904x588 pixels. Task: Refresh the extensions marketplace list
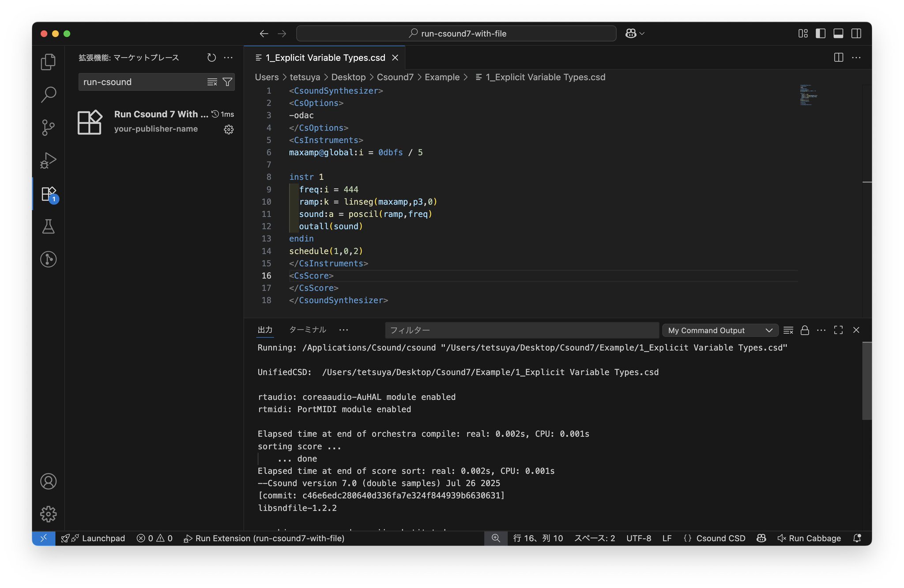212,58
